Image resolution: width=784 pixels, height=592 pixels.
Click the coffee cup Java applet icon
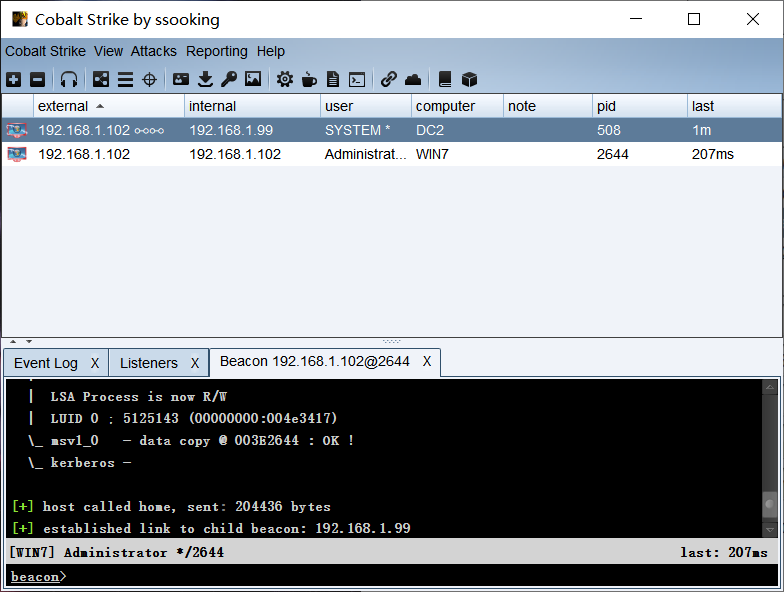[x=309, y=79]
